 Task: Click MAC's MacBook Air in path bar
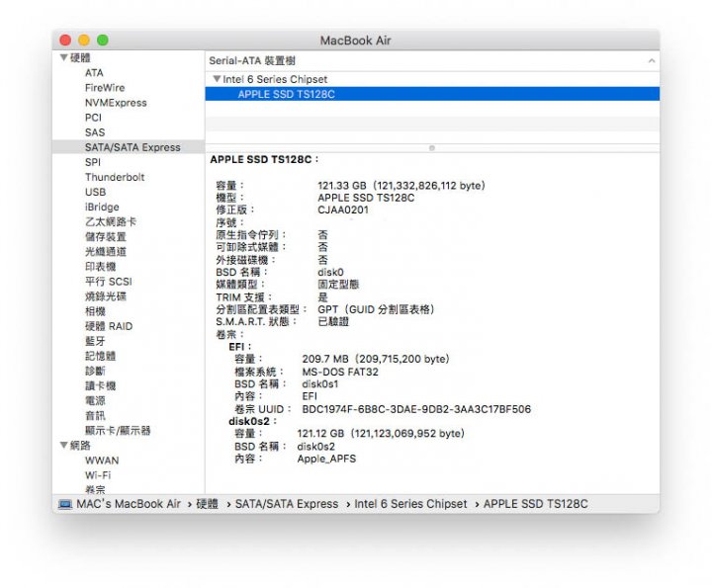coord(129,504)
